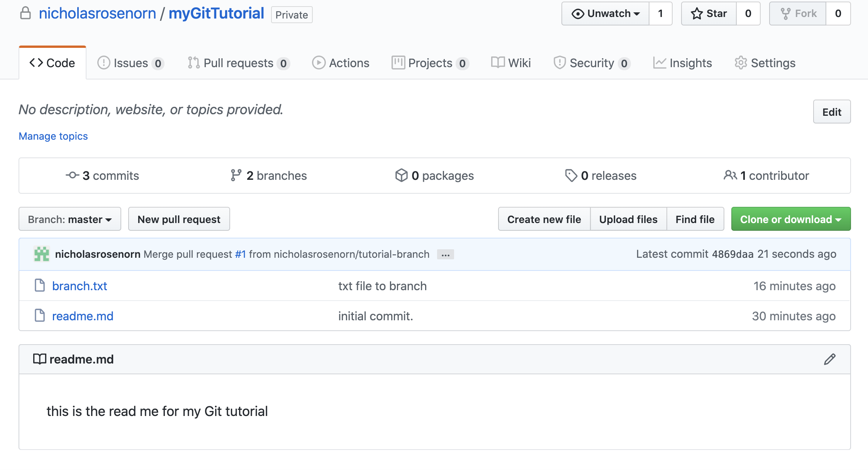
Task: Click the branches fork icon
Action: pos(236,175)
